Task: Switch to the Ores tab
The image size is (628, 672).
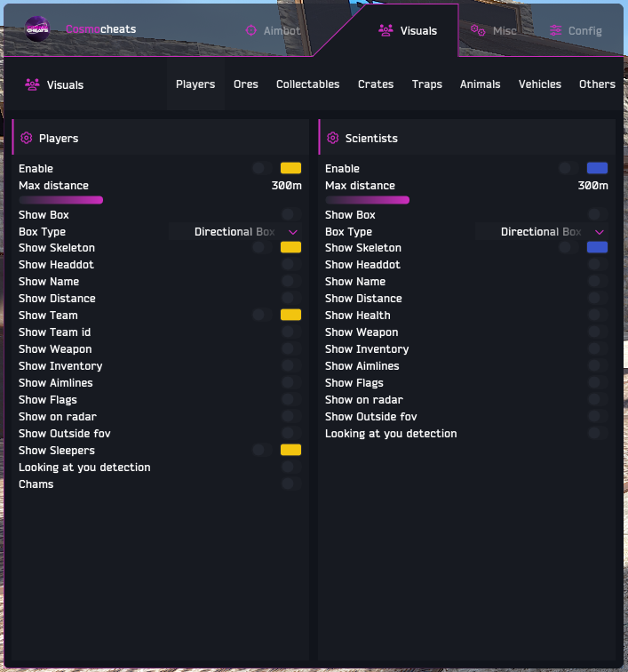Action: click(246, 84)
